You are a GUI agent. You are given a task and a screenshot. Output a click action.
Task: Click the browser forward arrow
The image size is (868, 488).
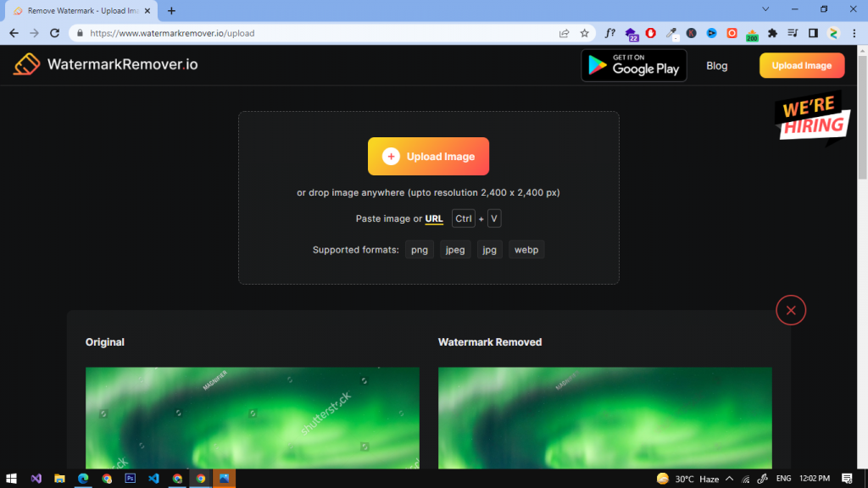tap(34, 33)
